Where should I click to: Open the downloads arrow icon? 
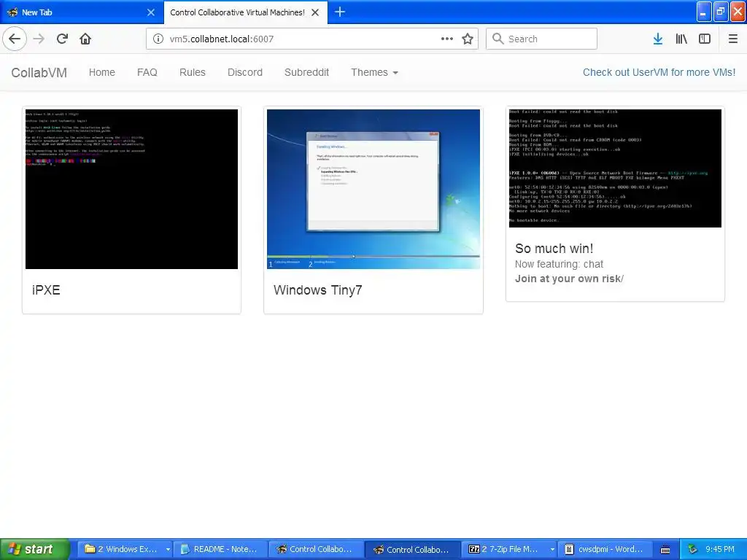[658, 39]
